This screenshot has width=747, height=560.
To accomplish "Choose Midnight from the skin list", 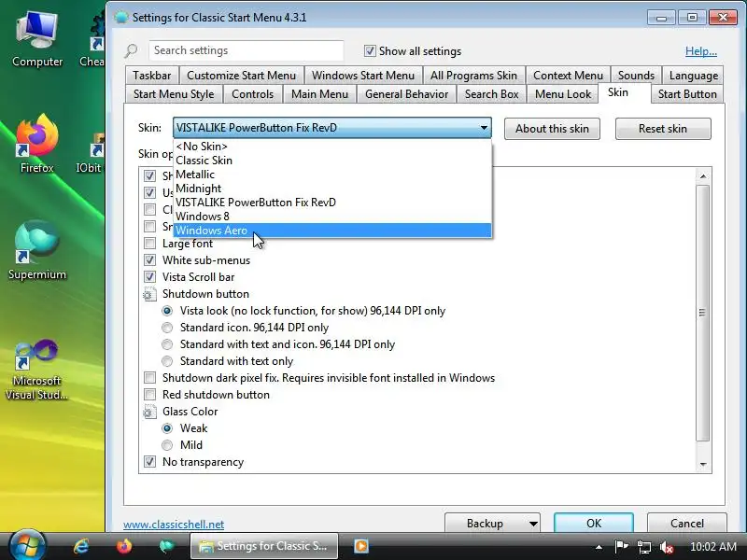I will 332,189.
